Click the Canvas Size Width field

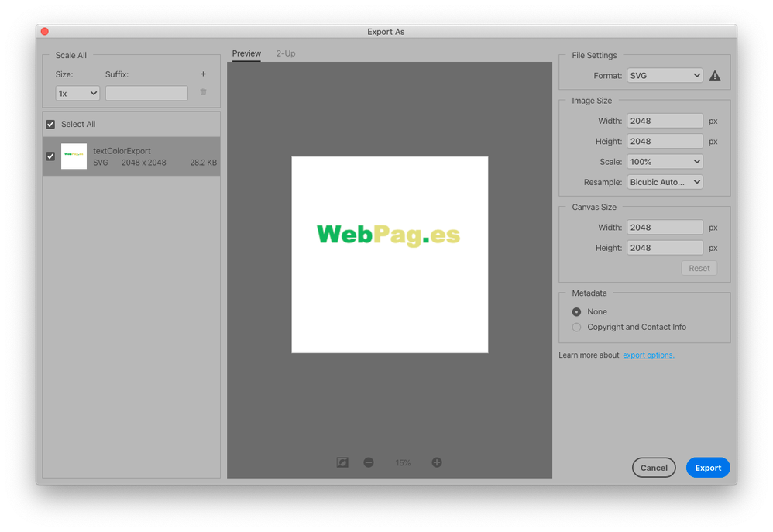click(665, 228)
